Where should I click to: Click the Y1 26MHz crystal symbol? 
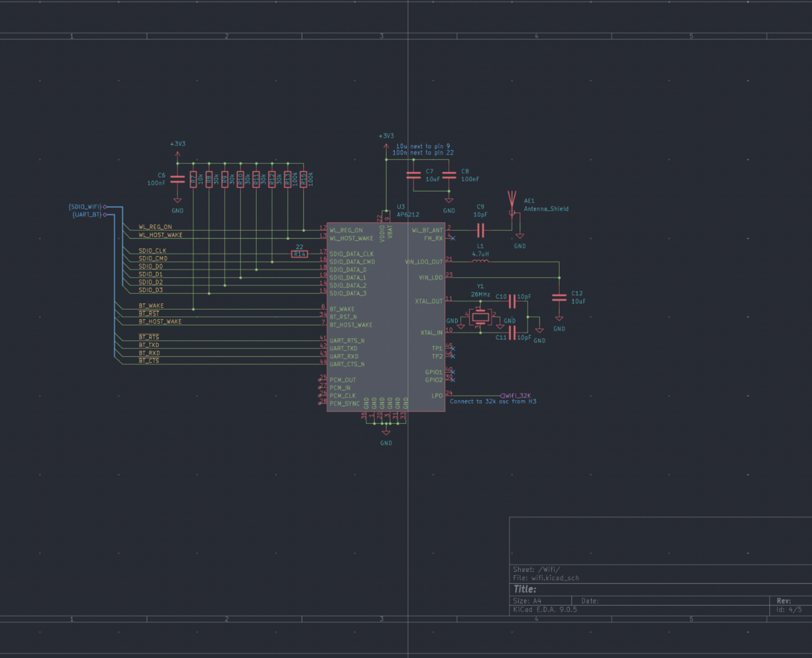coord(480,317)
